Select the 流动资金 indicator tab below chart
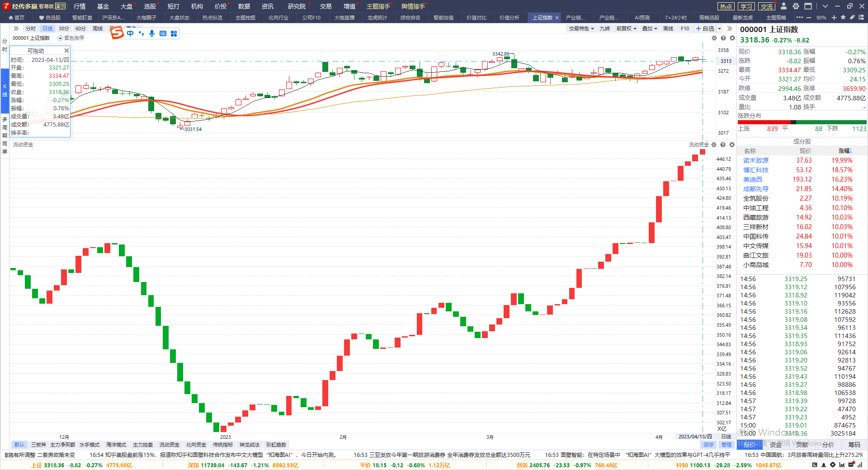 click(x=170, y=445)
